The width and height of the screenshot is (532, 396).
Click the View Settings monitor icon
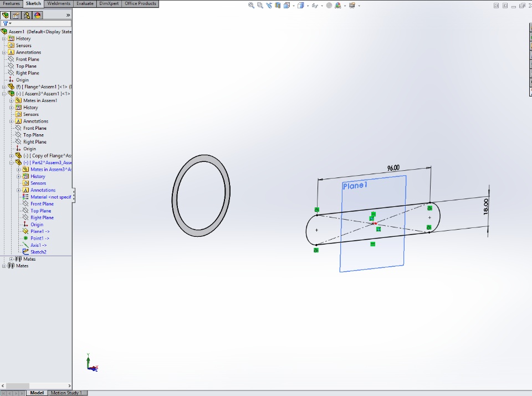(352, 6)
